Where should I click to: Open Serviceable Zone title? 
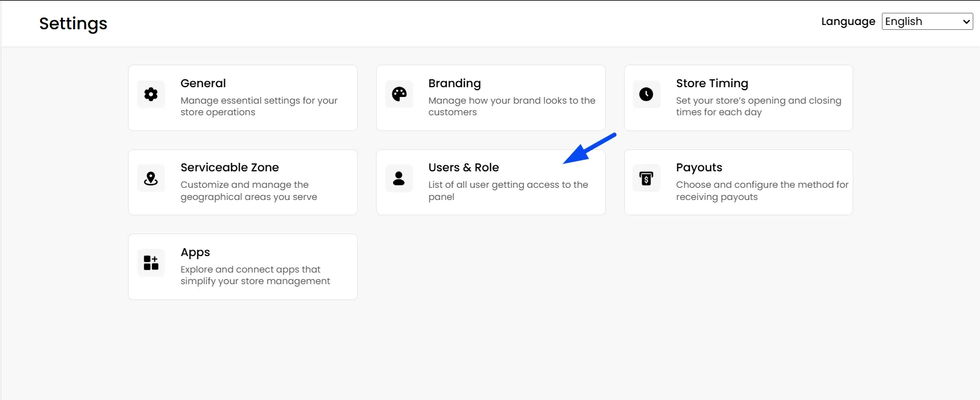click(230, 168)
